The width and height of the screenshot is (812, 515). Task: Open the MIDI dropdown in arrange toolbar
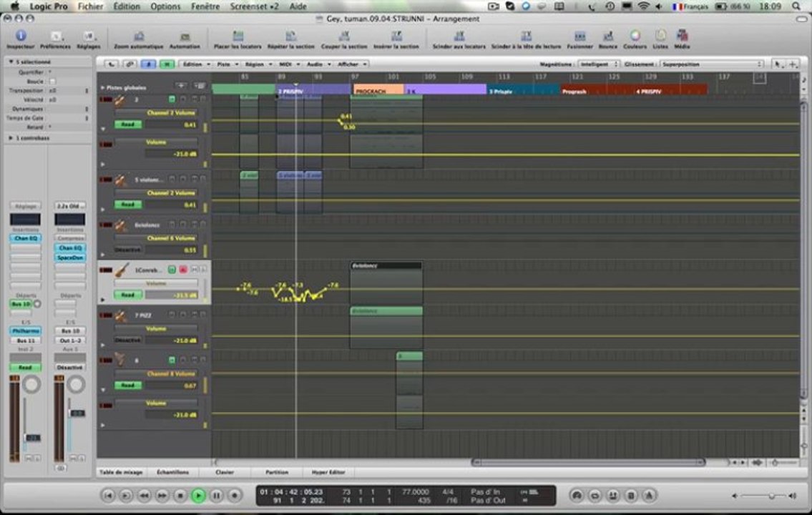tap(290, 64)
